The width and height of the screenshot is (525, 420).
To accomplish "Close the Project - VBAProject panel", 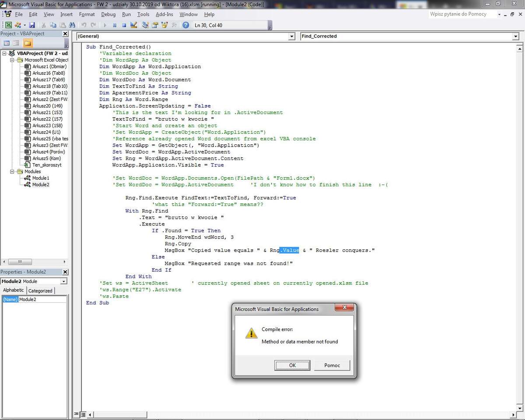I will coord(65,34).
